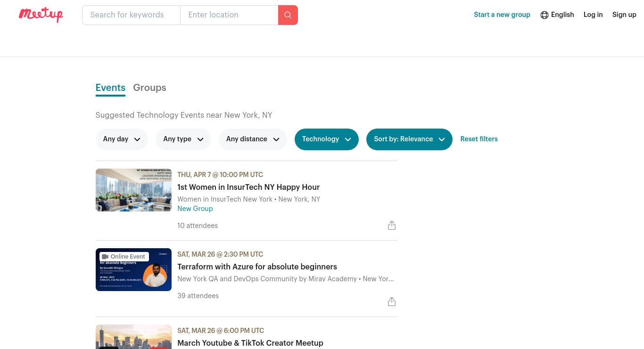Focus the Enter location field
644x349 pixels.
[229, 15]
